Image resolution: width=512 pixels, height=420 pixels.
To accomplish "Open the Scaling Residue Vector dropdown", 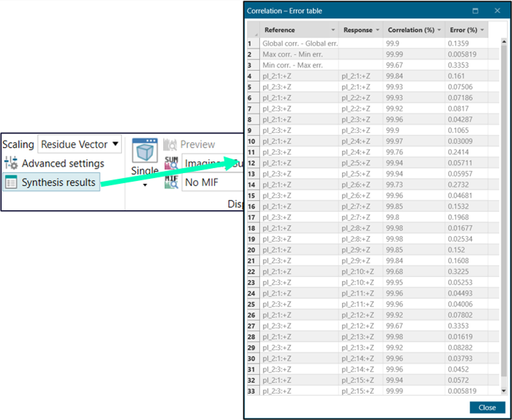I will pos(116,144).
